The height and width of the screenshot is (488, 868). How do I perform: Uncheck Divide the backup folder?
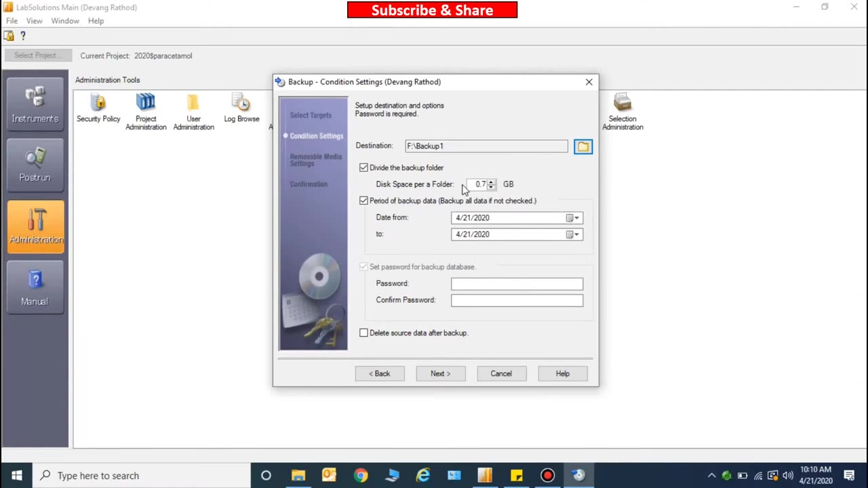[363, 167]
